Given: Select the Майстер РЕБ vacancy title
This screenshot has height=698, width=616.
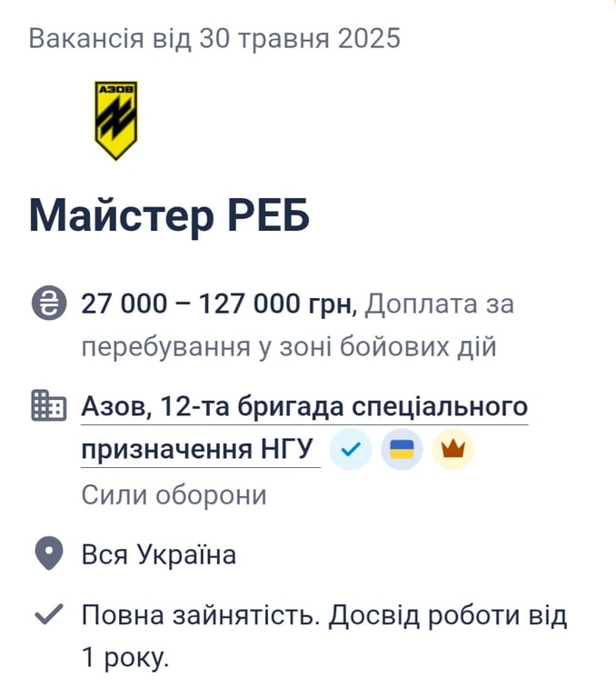Looking at the screenshot, I should click(169, 214).
